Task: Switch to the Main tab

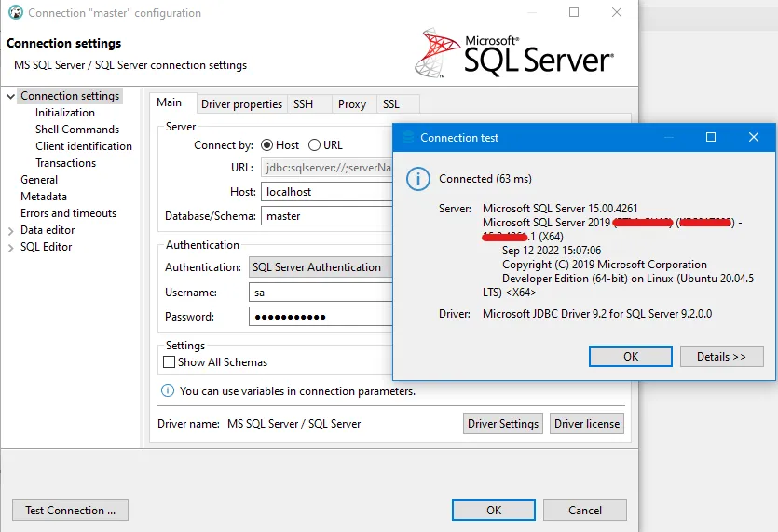Action: 170,102
